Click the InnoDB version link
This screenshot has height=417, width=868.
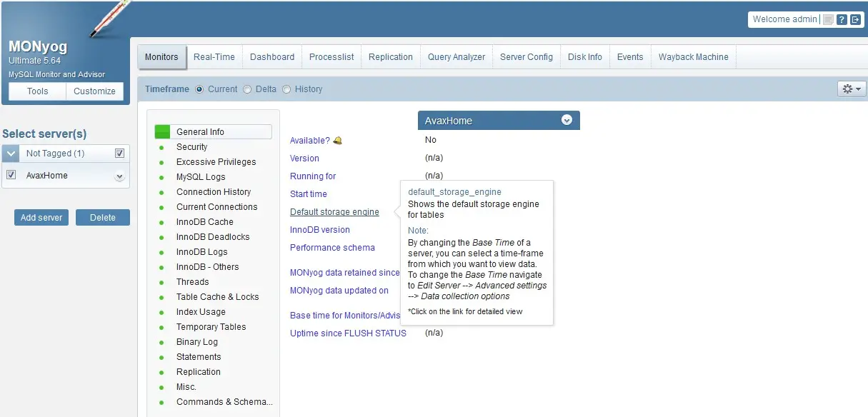320,230
